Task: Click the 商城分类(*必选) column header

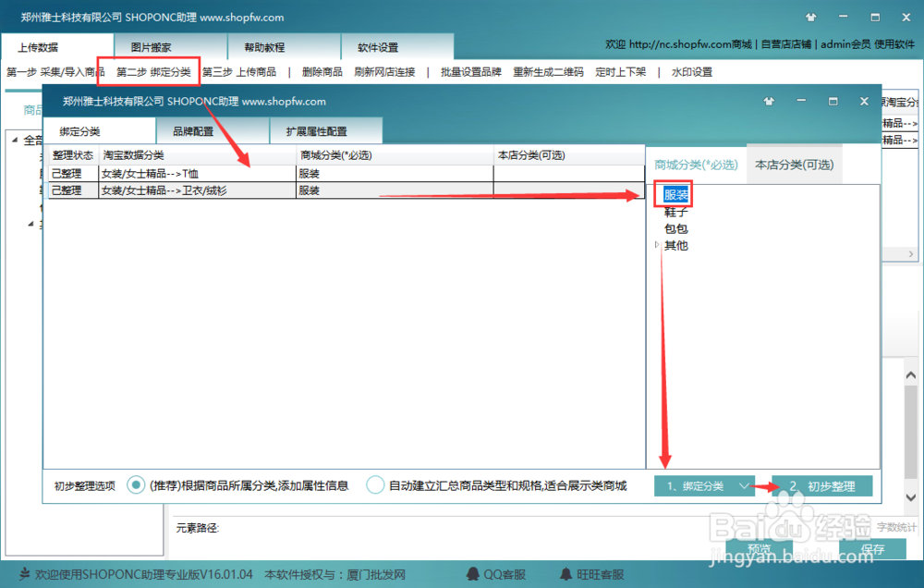Action: click(x=395, y=155)
